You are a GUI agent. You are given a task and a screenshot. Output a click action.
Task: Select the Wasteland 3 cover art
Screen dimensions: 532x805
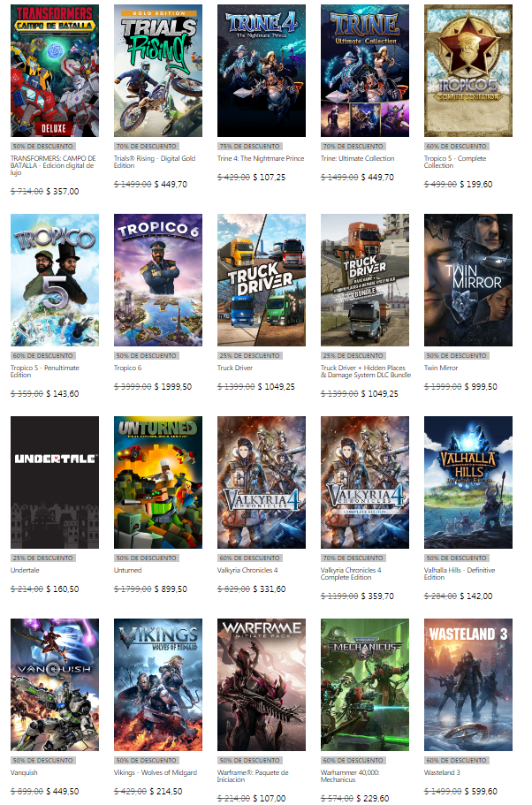[x=468, y=685]
